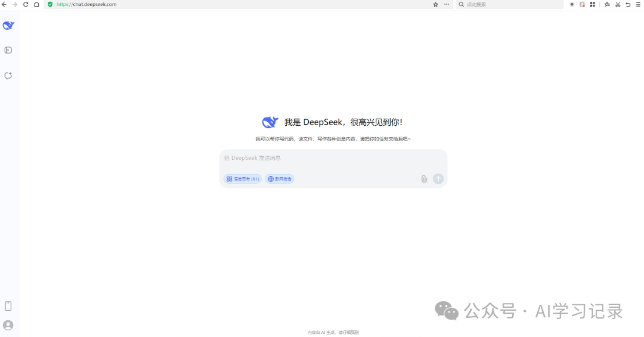
Task: Bookmark this page with star icon
Action: pos(436,5)
